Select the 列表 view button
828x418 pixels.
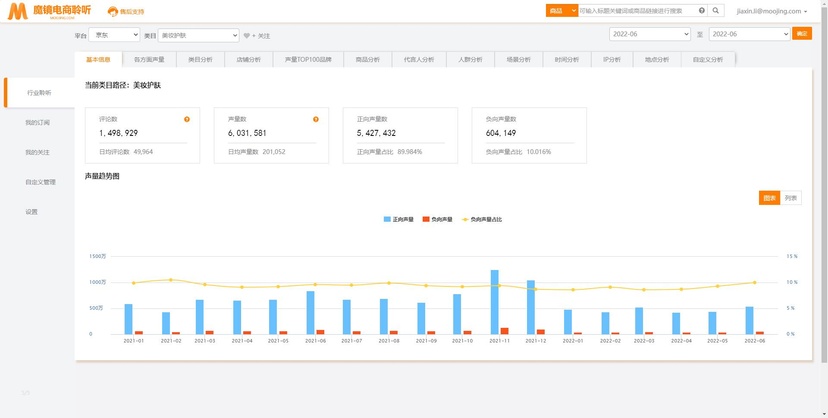791,198
